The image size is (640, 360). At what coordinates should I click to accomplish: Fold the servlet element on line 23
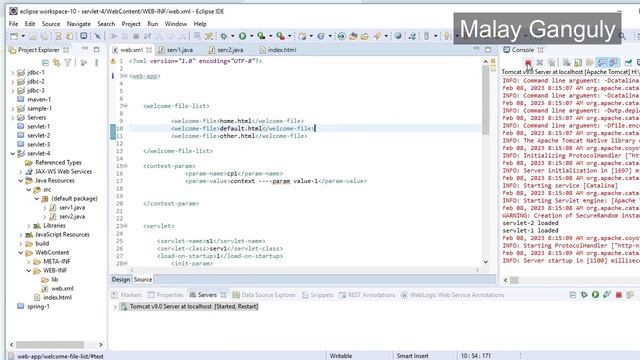click(125, 226)
